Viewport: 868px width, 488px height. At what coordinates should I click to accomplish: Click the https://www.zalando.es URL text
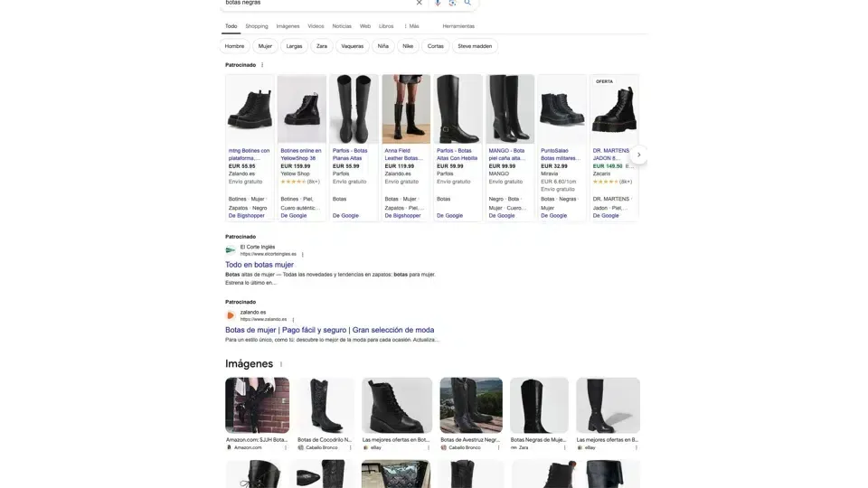[263, 319]
